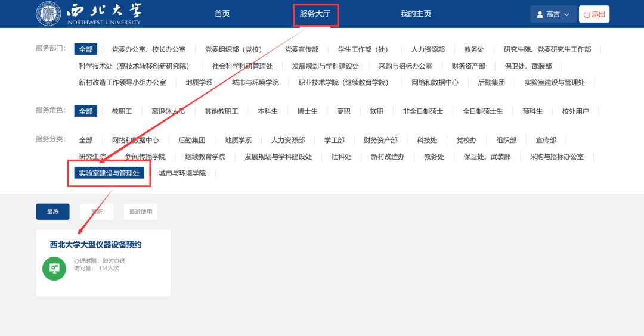Choose 网络和数据中心 in 服务部门
Image resolution: width=644 pixels, height=336 pixels.
click(x=435, y=82)
